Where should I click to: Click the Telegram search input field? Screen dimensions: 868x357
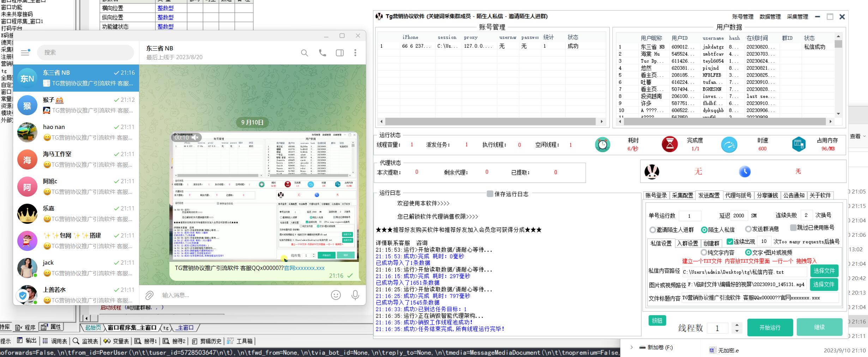coord(86,53)
